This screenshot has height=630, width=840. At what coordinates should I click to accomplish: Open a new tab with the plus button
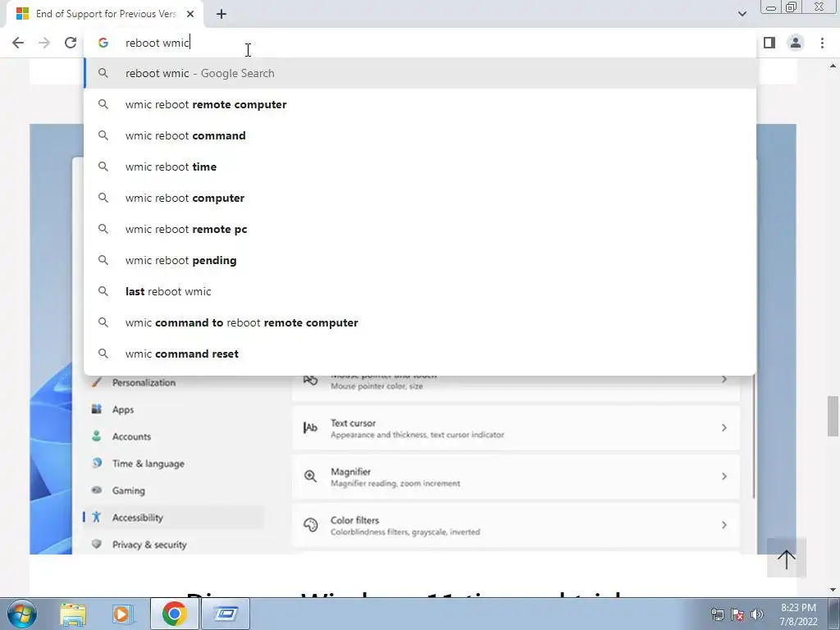tap(221, 14)
